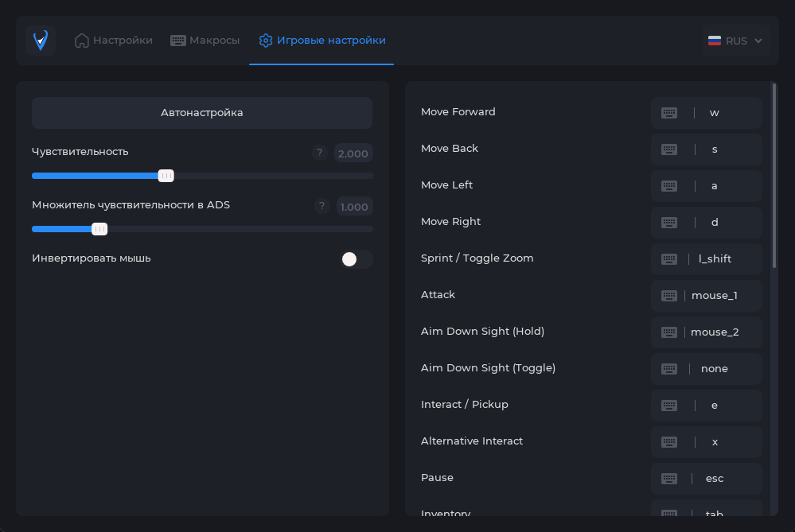795x532 pixels.
Task: Click keyboard icon for Aim Down Sight (Hold)
Action: [669, 332]
